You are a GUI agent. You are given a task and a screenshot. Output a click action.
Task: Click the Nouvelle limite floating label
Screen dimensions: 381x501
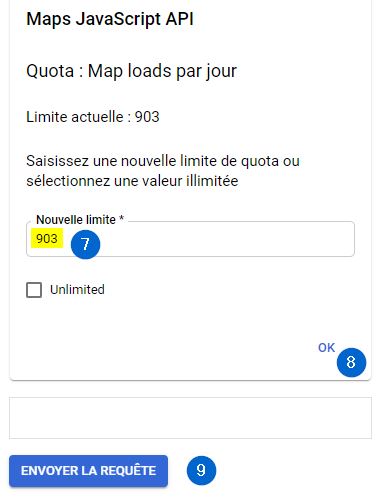coord(76,219)
